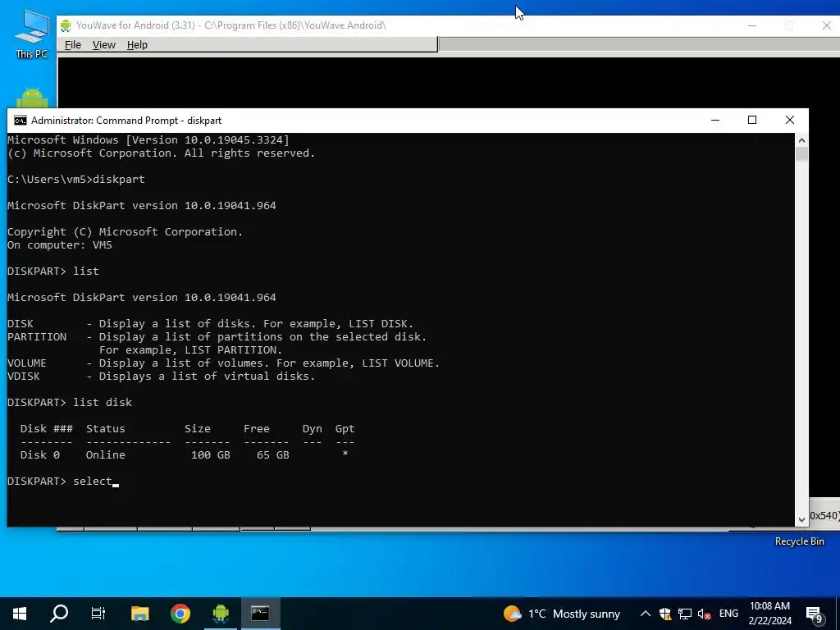Viewport: 840px width, 630px height.
Task: Click the muted volume tray icon
Action: pyautogui.click(x=705, y=614)
